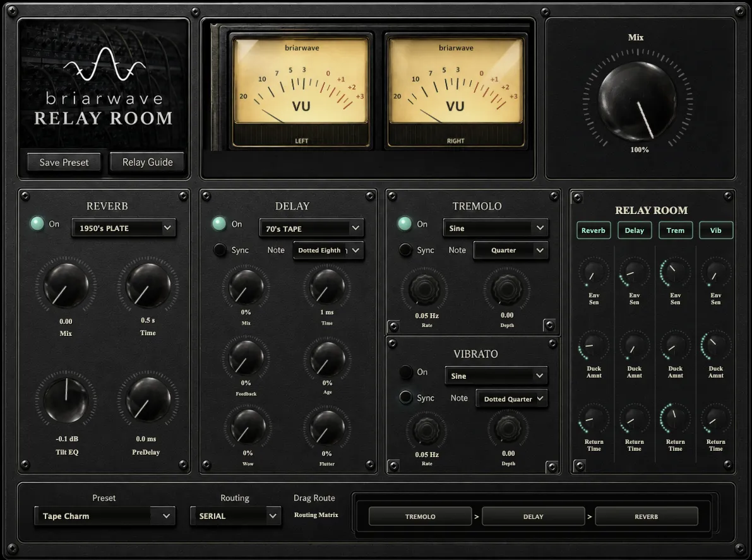The image size is (752, 560).
Task: Click the Delay Mix knob
Action: pos(246,287)
